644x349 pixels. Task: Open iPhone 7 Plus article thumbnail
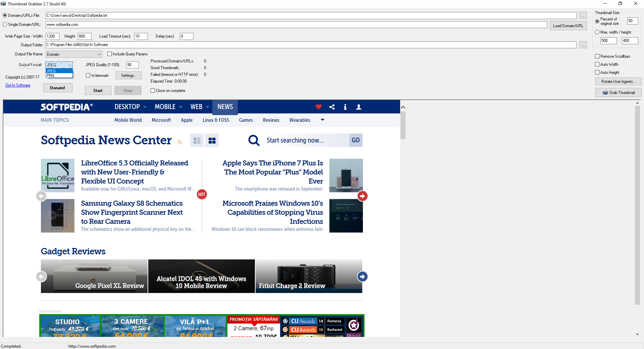tap(346, 176)
